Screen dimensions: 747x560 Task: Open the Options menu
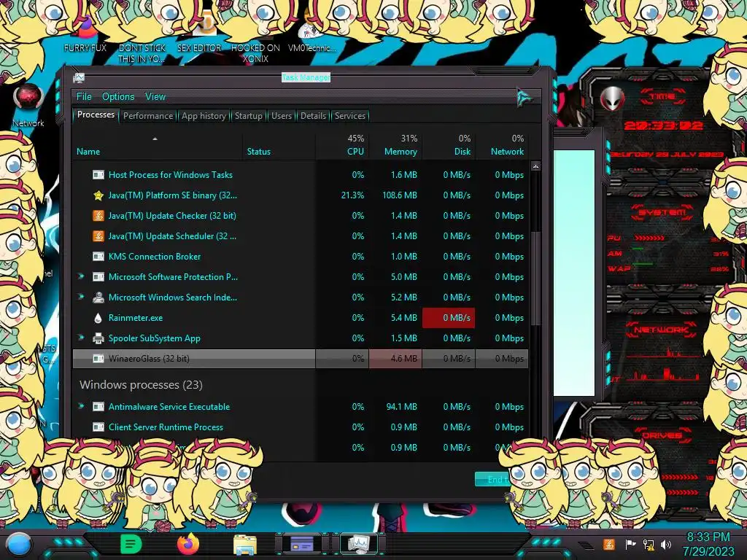pos(118,97)
